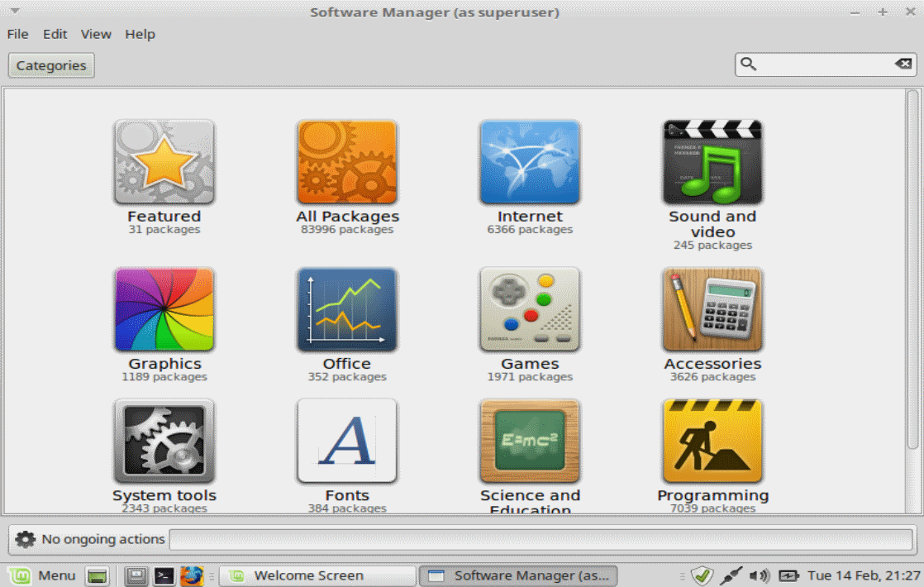The height and width of the screenshot is (587, 924).
Task: Open the View menu
Action: (x=96, y=34)
